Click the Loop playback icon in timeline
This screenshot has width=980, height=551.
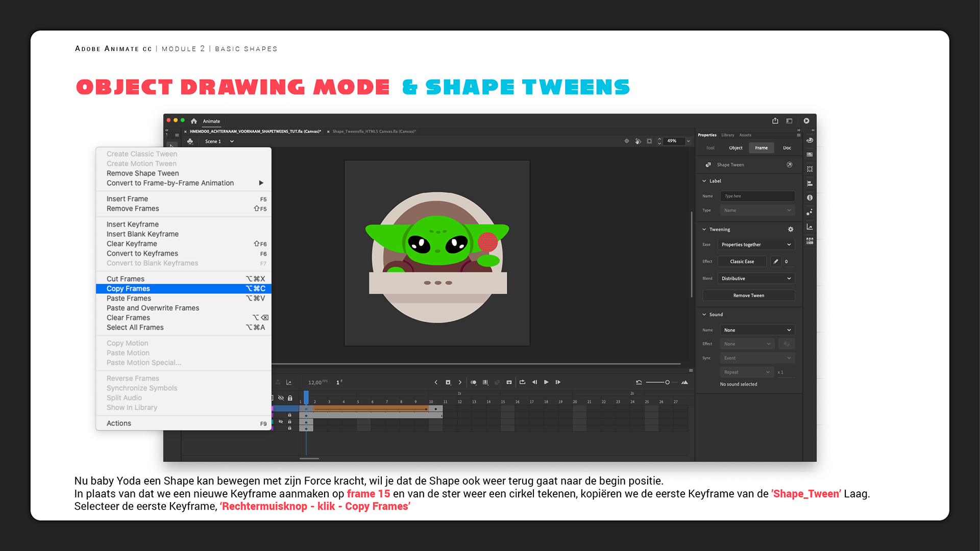(x=522, y=382)
